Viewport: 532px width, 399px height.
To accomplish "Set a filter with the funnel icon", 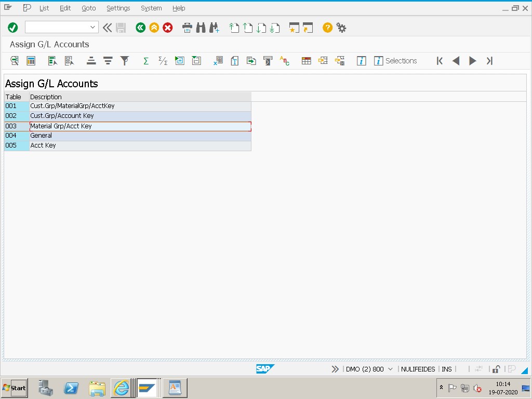I will pyautogui.click(x=125, y=61).
